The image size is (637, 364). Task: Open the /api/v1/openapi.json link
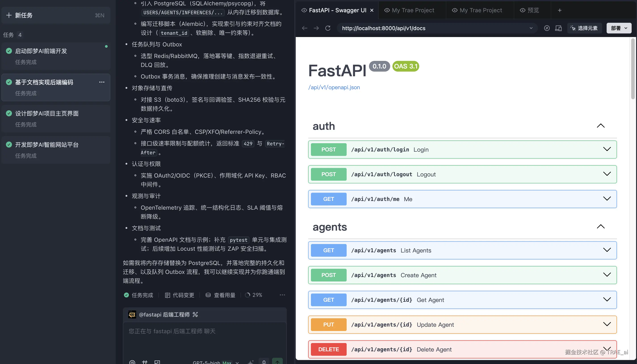[334, 87]
